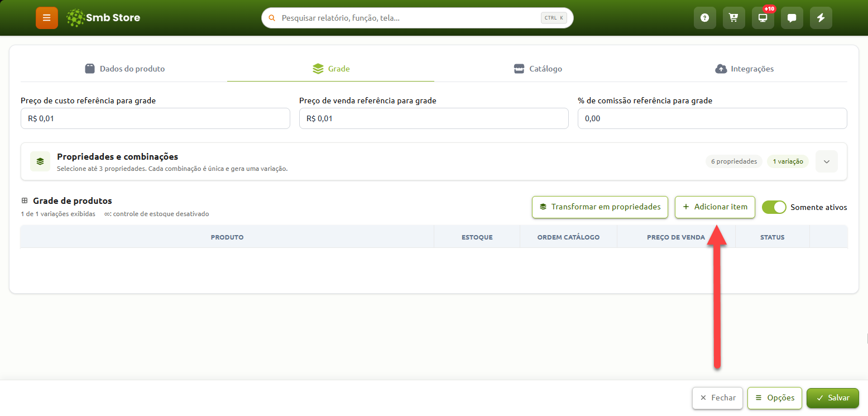Image resolution: width=868 pixels, height=416 pixels.
Task: Click the % de comissão referência field
Action: point(712,118)
